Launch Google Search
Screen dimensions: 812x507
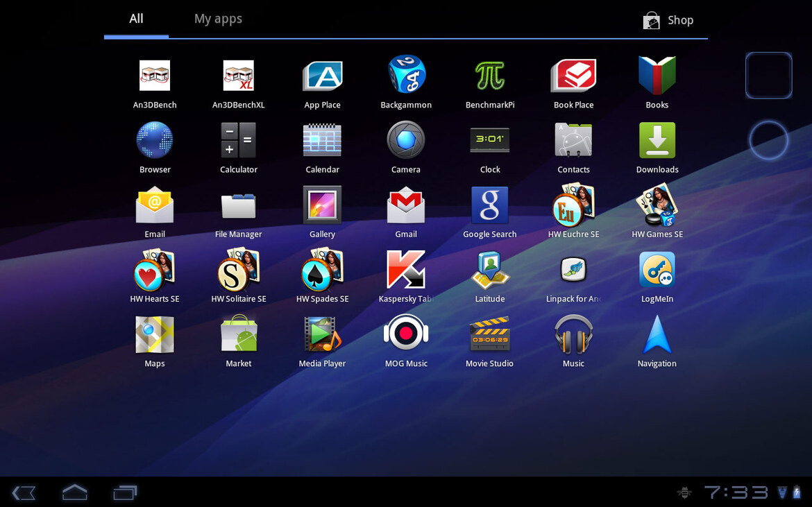490,205
